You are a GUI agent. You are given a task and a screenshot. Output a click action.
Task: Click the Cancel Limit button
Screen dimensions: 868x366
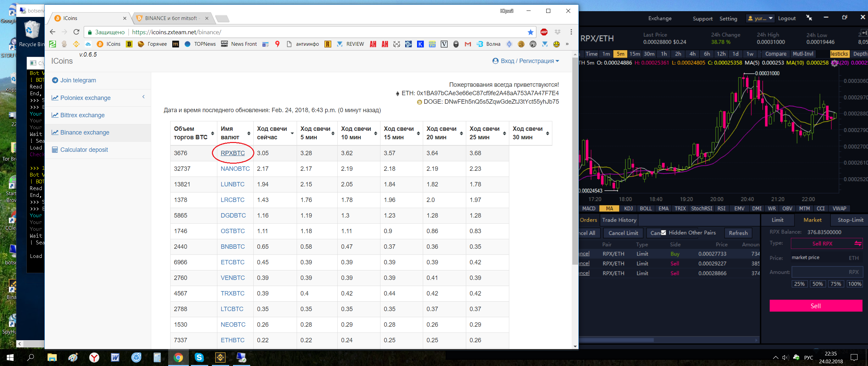tap(623, 233)
